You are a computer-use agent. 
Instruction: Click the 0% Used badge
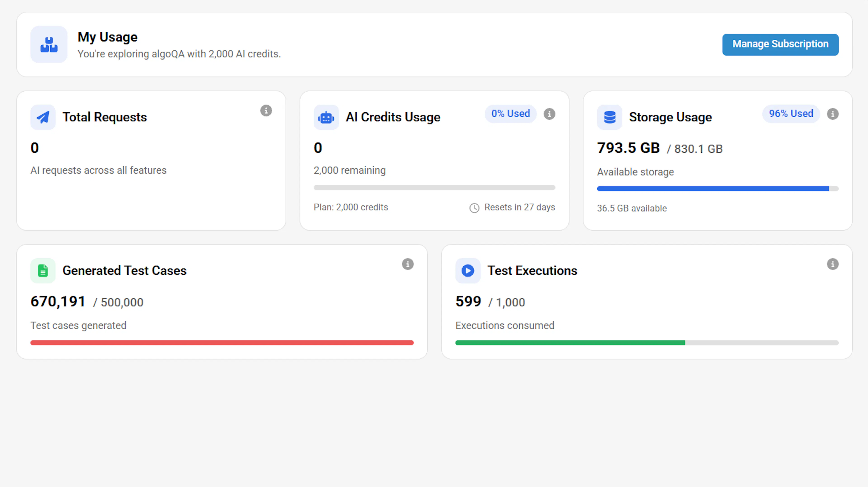tap(510, 114)
